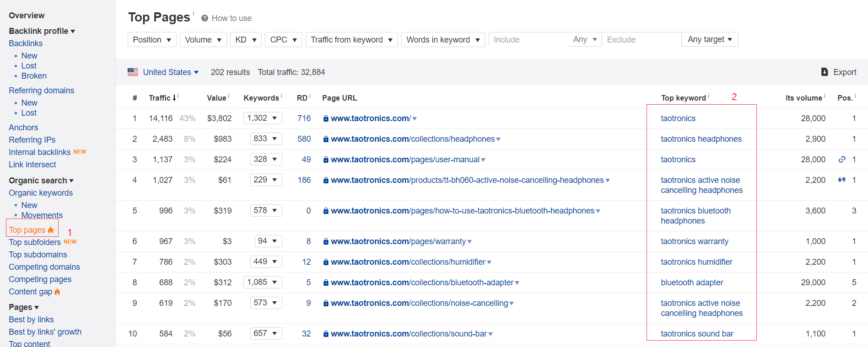This screenshot has width=868, height=347.
Task: Click the fire icon next to Content gap
Action: tap(57, 292)
